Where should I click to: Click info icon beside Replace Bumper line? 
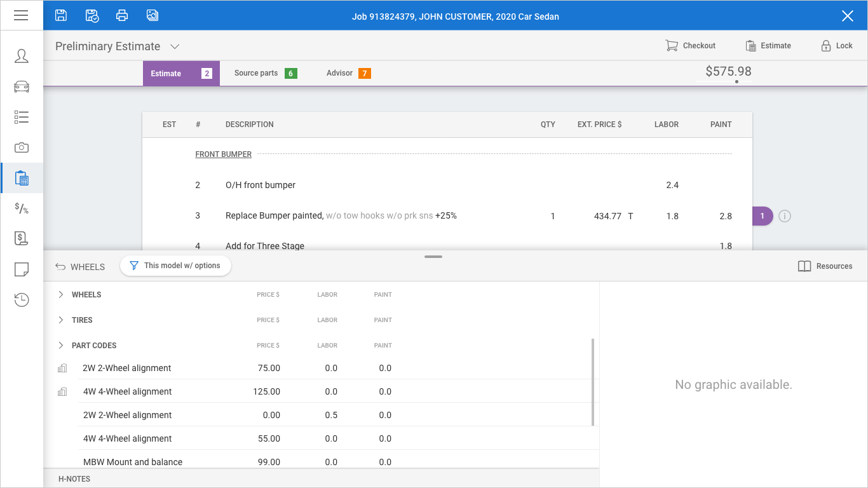pos(785,216)
